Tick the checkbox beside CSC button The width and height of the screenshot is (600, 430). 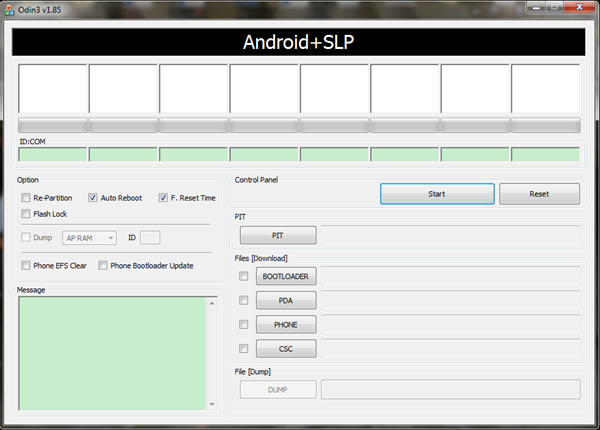coord(243,349)
